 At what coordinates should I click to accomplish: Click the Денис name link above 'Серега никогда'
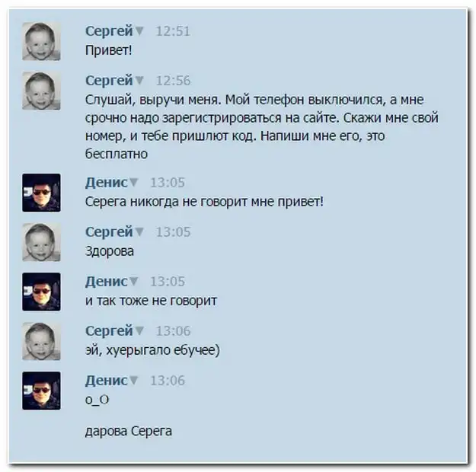click(107, 183)
